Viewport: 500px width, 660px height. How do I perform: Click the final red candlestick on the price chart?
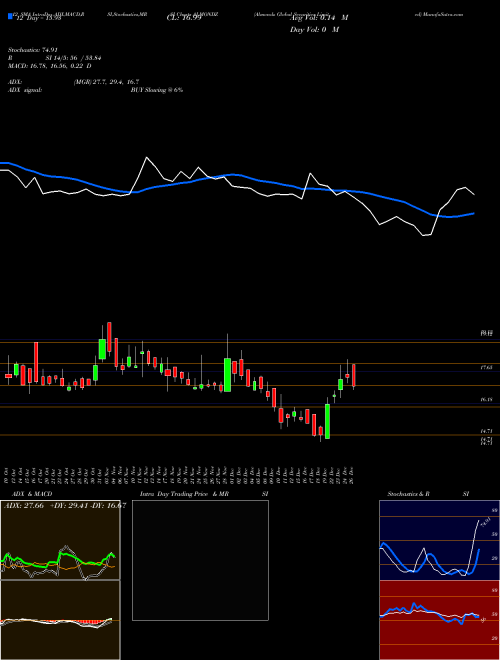pos(354,375)
